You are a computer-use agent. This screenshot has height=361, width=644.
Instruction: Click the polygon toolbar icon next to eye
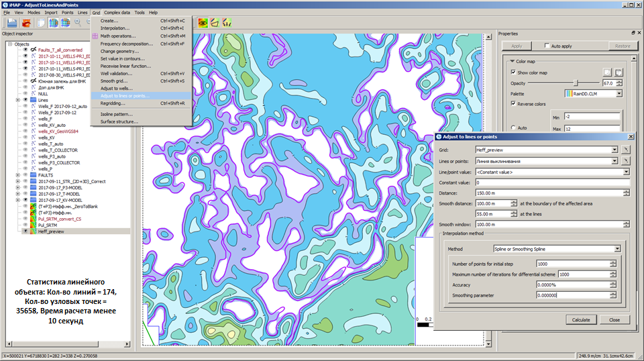(215, 23)
